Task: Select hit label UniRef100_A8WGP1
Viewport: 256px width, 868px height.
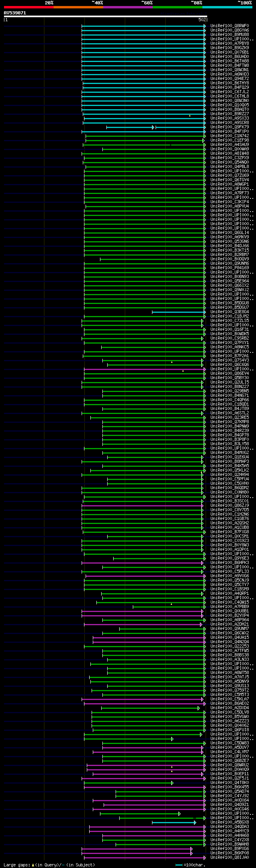Action: click(x=230, y=184)
